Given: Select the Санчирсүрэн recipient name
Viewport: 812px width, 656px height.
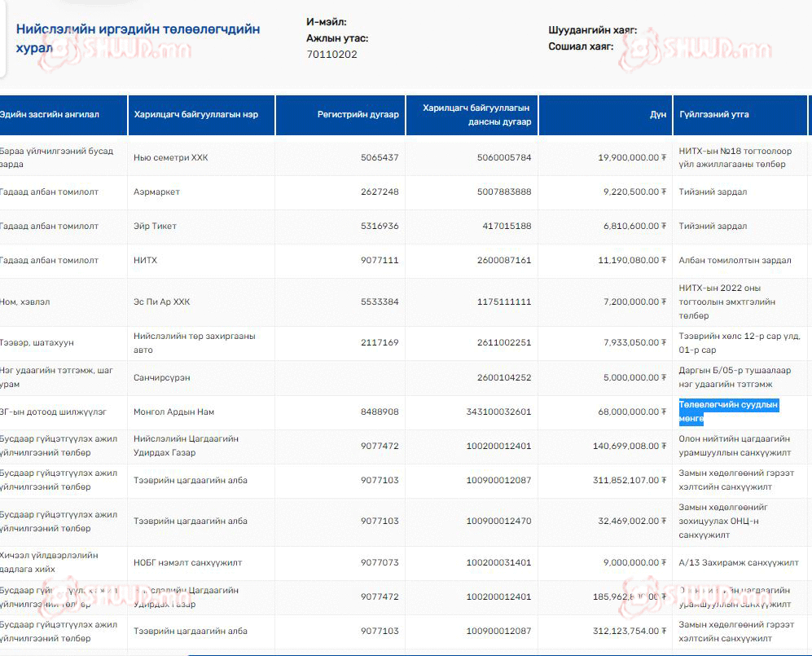Looking at the screenshot, I should (x=161, y=378).
